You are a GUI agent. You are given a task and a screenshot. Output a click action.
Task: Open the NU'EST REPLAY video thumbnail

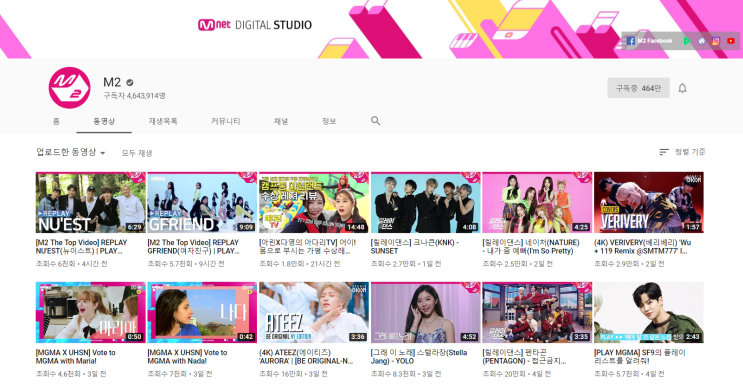point(91,202)
